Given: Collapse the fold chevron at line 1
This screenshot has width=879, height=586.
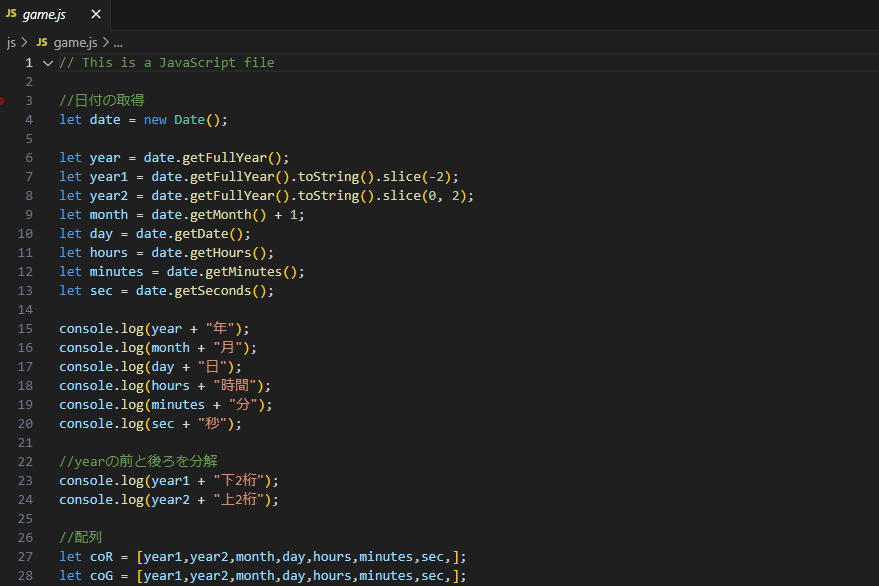Looking at the screenshot, I should 47,63.
